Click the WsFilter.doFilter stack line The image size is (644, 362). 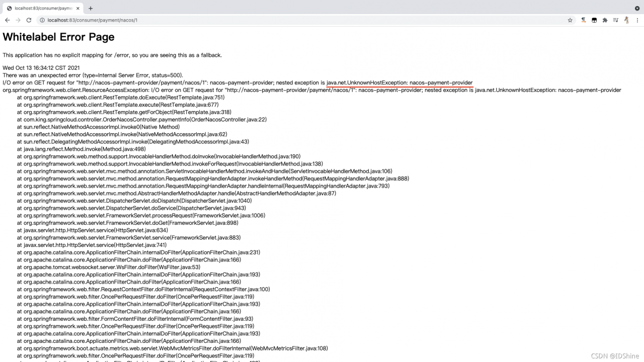click(x=109, y=267)
